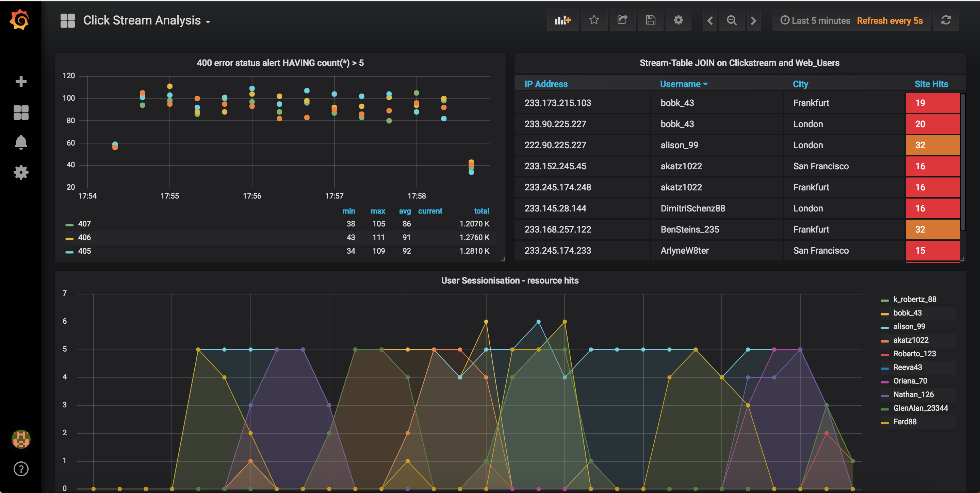Open the Dashboards icon in sidebar
980x493 pixels.
[x=21, y=113]
